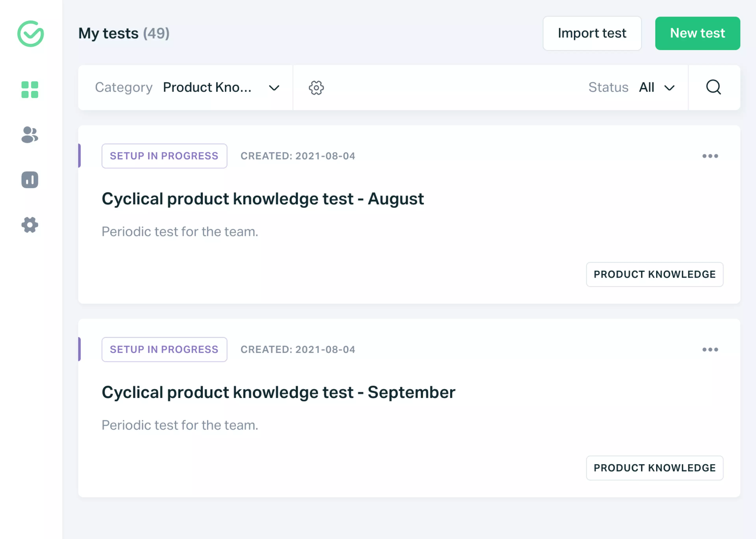Click the PRODUCT KNOWLEDGE tag on August card

click(x=654, y=275)
